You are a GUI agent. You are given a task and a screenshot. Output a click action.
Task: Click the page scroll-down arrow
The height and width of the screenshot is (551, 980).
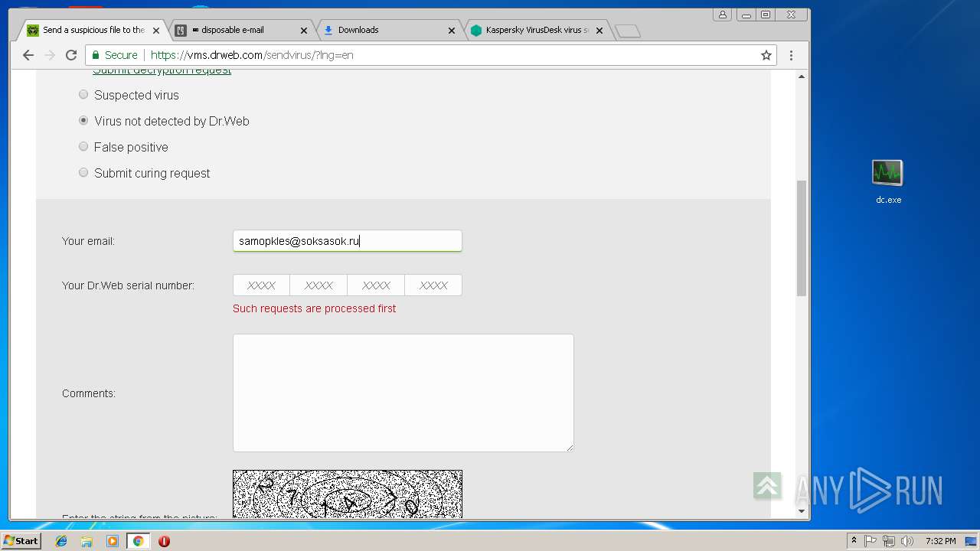(x=802, y=511)
